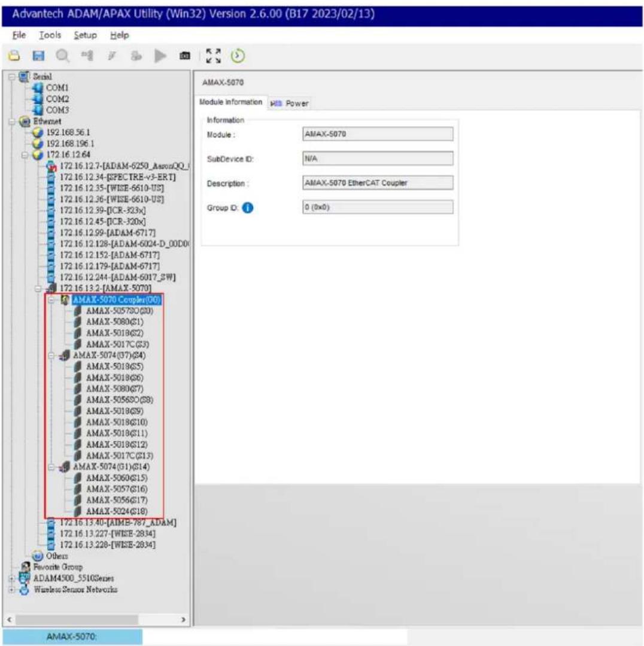Collapse the 172.16.12.64 network node
The image size is (644, 646).
(25, 155)
